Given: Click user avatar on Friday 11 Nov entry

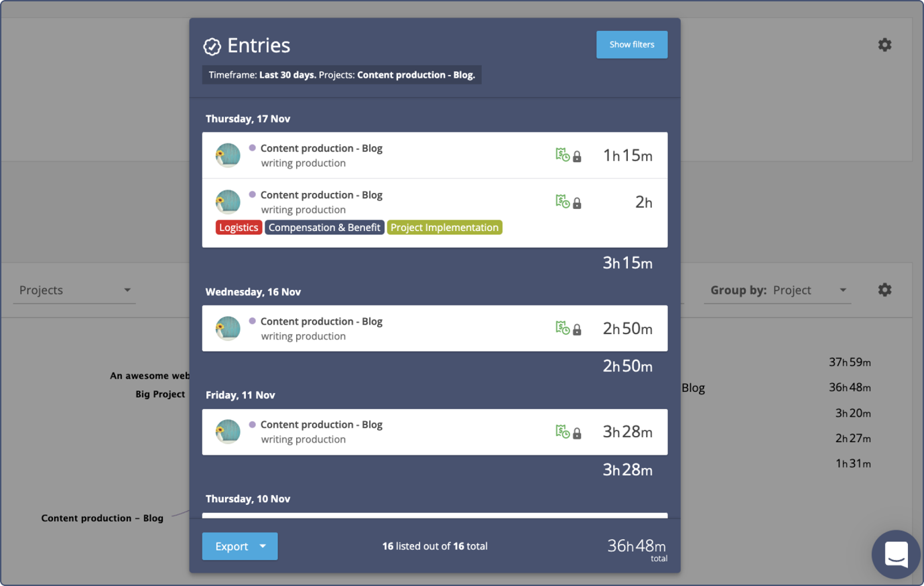Looking at the screenshot, I should tap(228, 432).
